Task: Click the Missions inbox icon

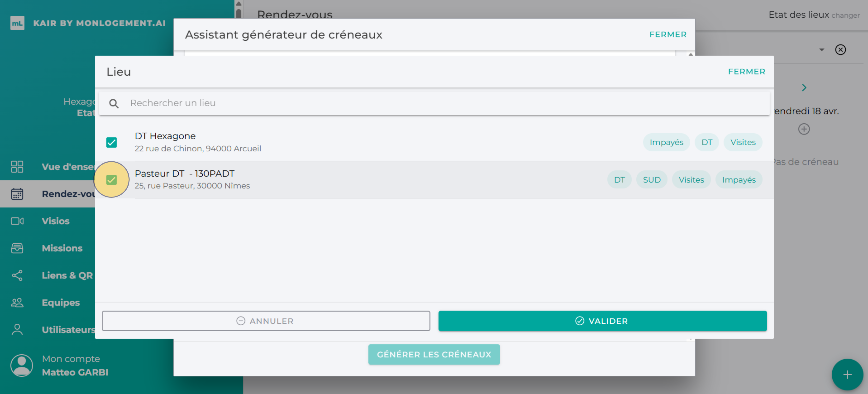Action: tap(17, 248)
